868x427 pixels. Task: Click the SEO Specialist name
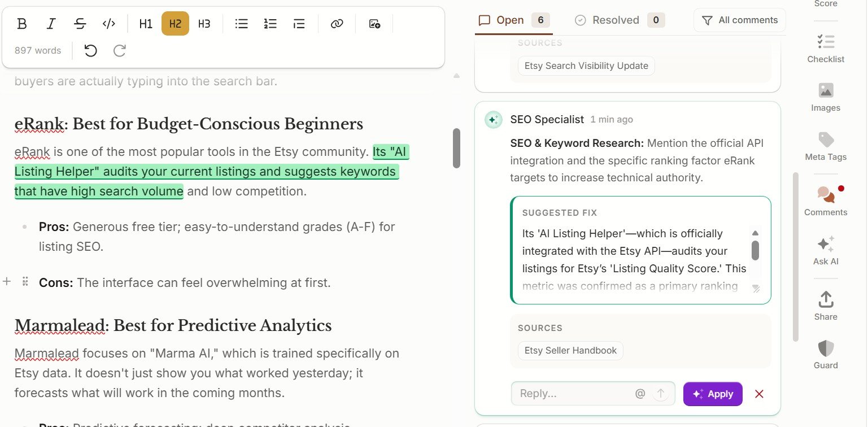click(x=547, y=120)
